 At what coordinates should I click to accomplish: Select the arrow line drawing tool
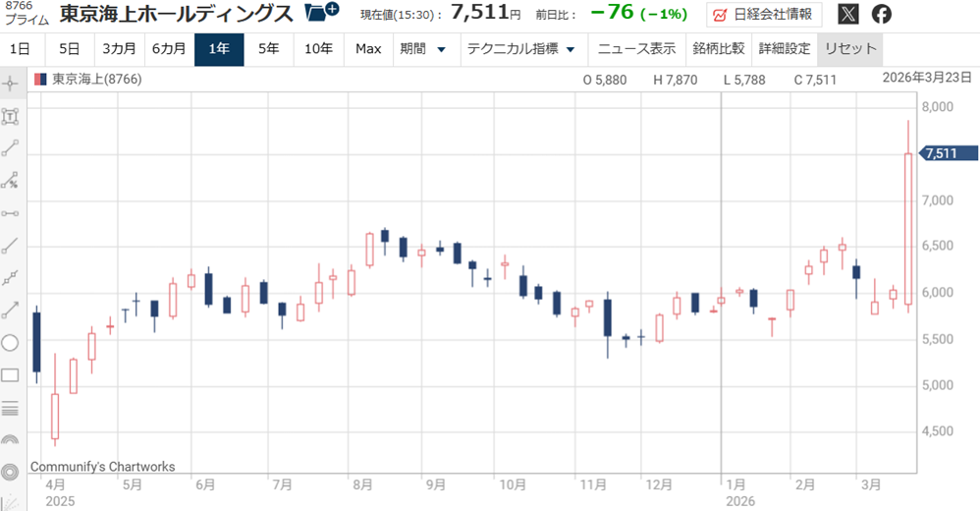point(12,310)
